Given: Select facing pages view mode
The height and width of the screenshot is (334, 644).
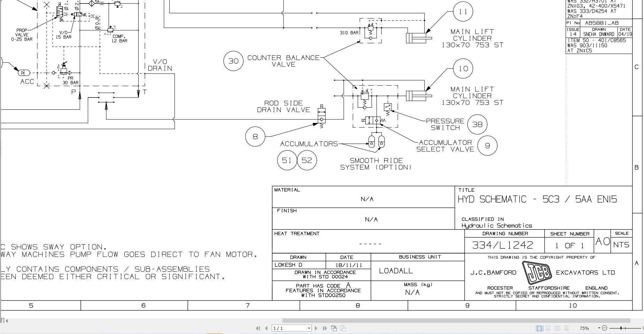Looking at the screenshot, I should coord(557,328).
